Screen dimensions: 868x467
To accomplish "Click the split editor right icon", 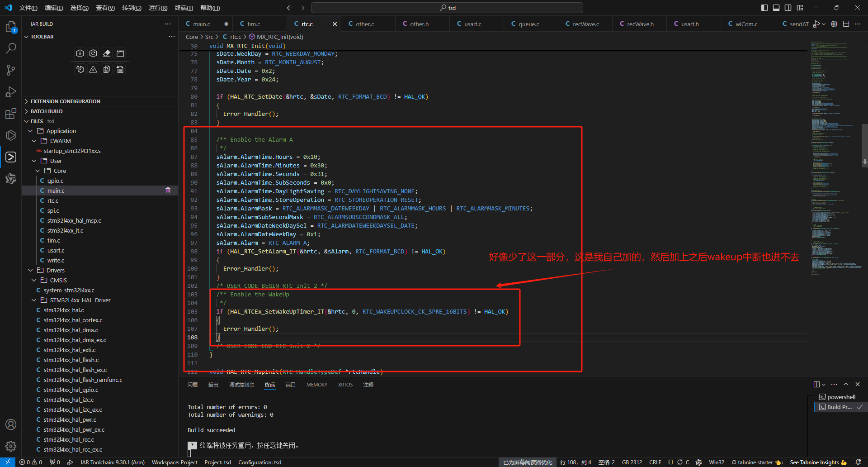I will (846, 24).
